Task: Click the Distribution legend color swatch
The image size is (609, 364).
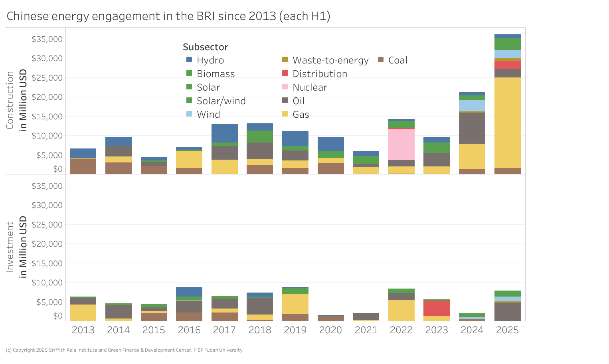Action: [x=285, y=74]
